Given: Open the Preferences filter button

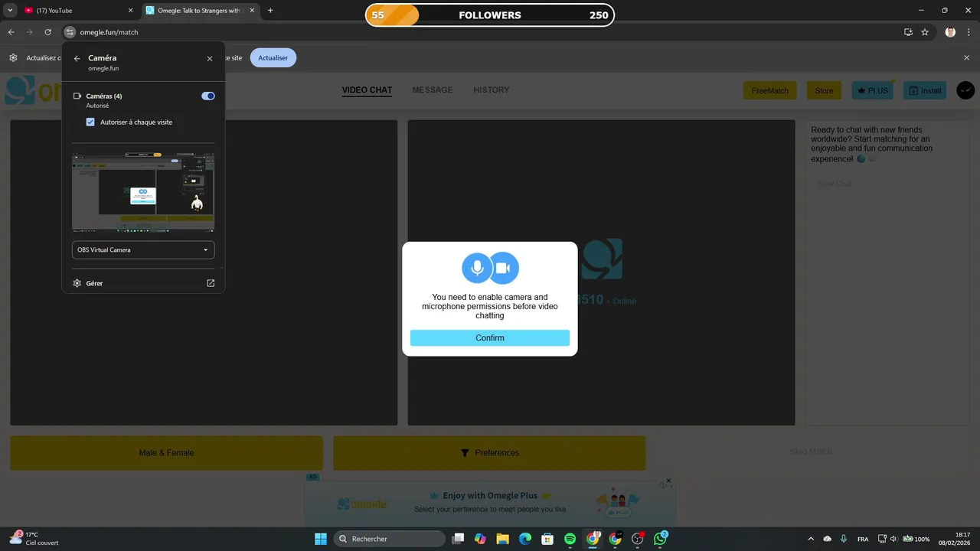Looking at the screenshot, I should [489, 453].
